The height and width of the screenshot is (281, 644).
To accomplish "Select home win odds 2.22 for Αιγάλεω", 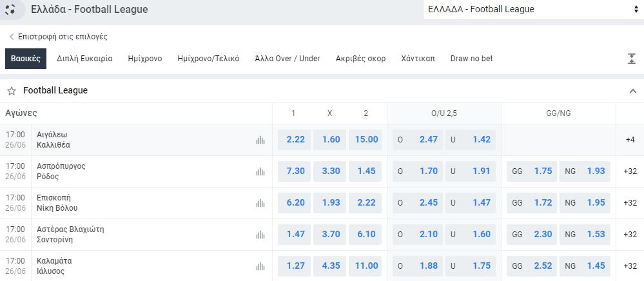I will [x=295, y=140].
